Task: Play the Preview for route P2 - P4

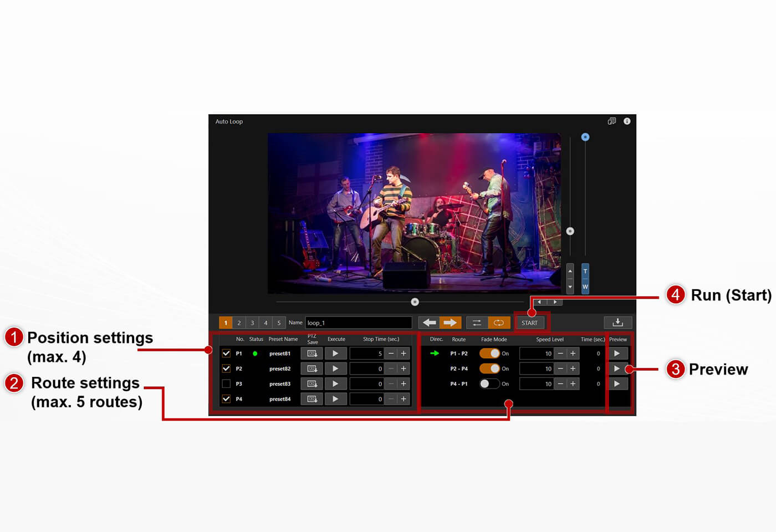Action: point(618,368)
